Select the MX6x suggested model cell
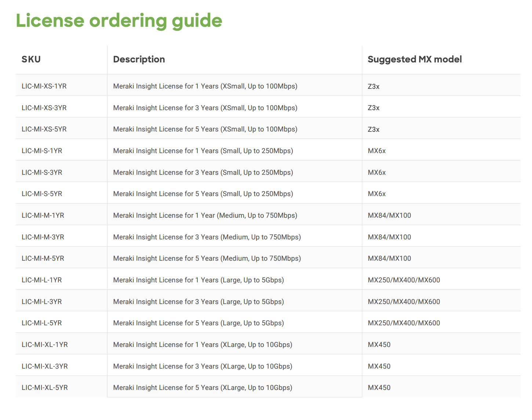 click(x=377, y=151)
